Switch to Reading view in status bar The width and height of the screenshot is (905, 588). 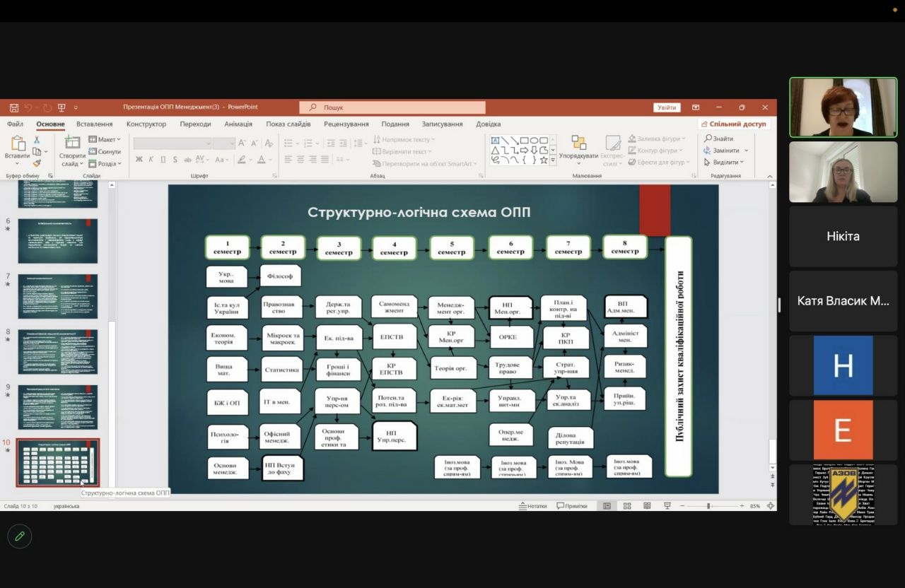(647, 506)
